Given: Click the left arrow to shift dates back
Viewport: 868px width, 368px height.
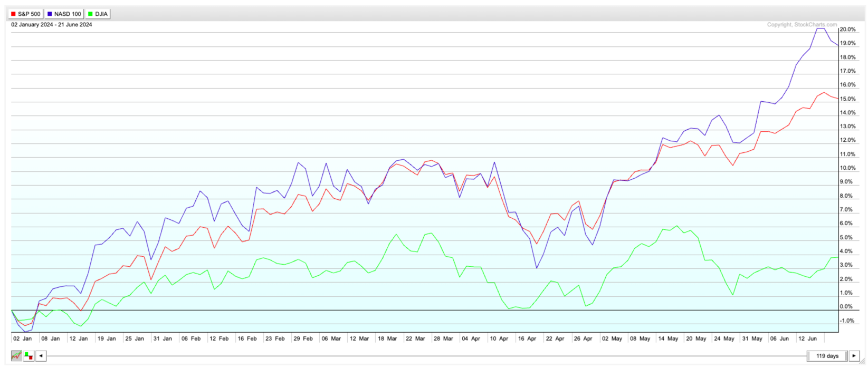Looking at the screenshot, I should pyautogui.click(x=41, y=356).
